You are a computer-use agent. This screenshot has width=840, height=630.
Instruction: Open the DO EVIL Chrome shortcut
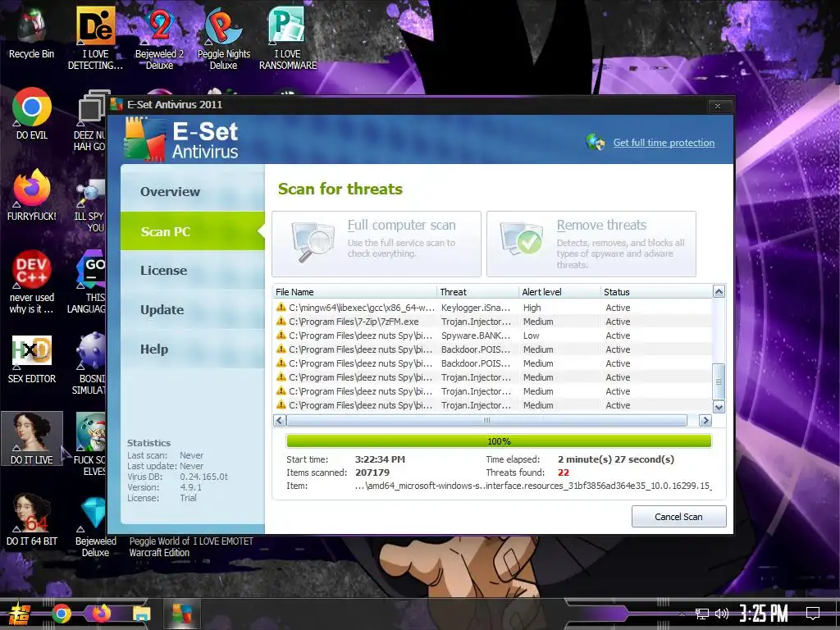(32, 113)
